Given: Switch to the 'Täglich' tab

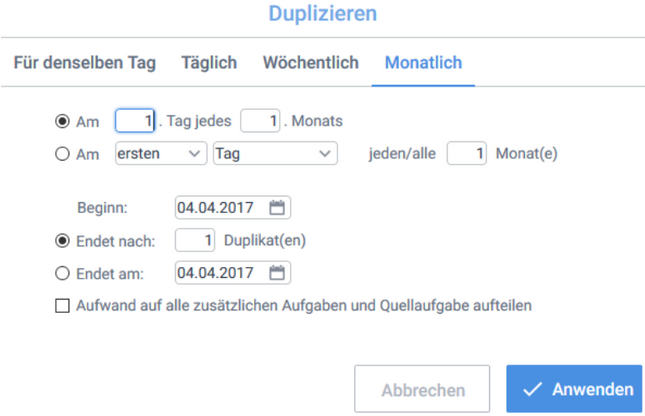Looking at the screenshot, I should (x=209, y=63).
